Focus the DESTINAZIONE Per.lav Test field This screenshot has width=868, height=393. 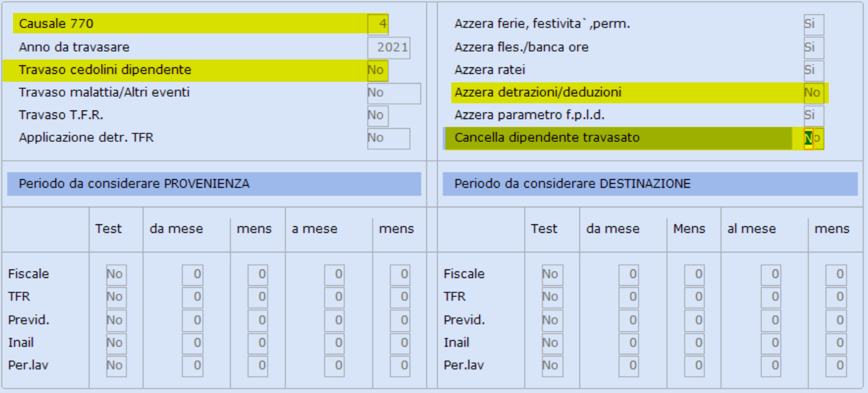pos(552,366)
